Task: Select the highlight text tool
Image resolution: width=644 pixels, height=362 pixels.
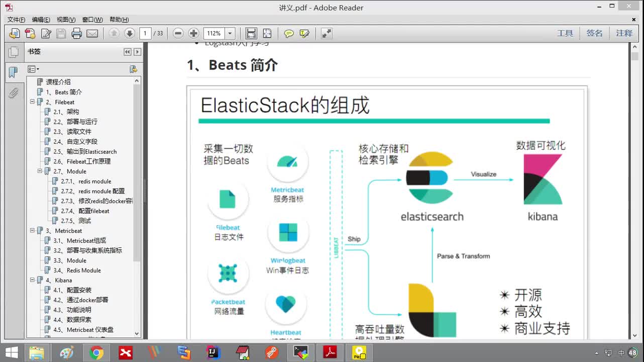Action: (304, 33)
